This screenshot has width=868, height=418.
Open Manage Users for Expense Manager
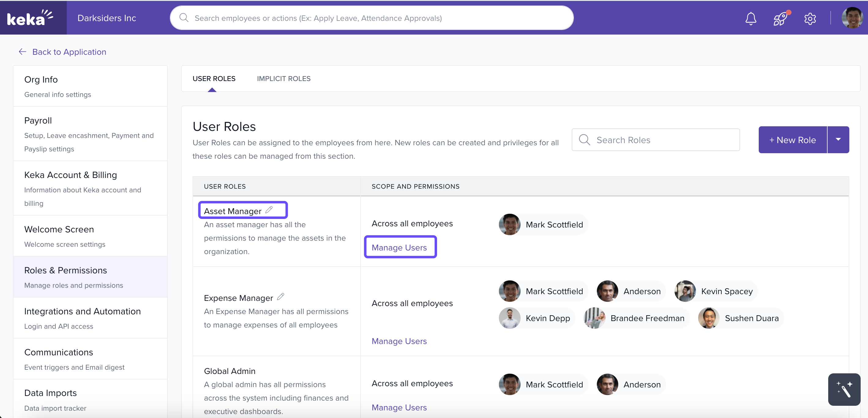click(x=399, y=341)
